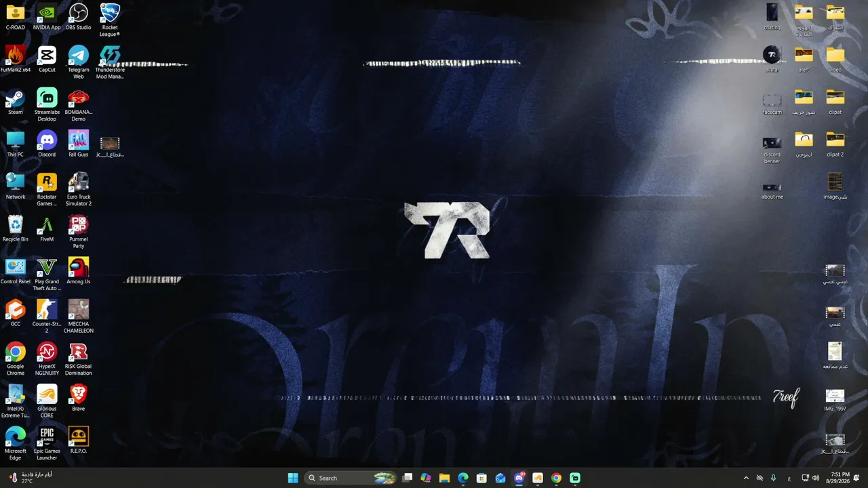This screenshot has width=868, height=488.
Task: Select the avatar image file on the desktop
Action: [772, 59]
